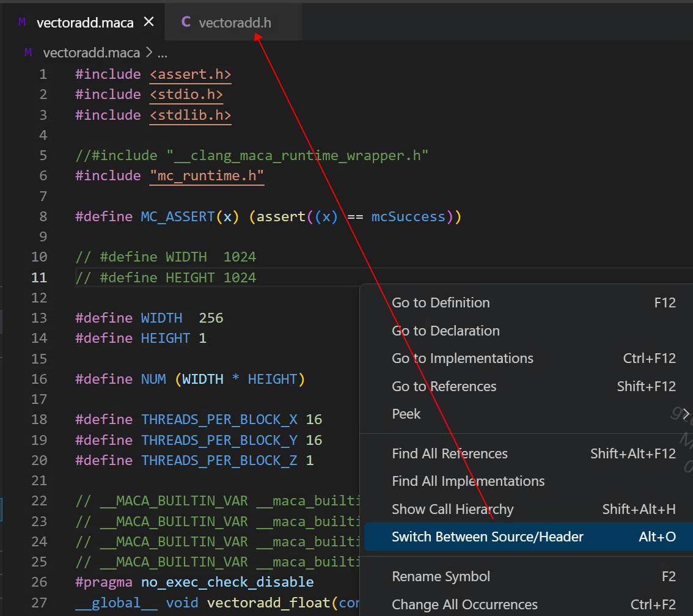The height and width of the screenshot is (616, 693).
Task: Click the C file icon on vectoradd.h tab
Action: point(186,23)
